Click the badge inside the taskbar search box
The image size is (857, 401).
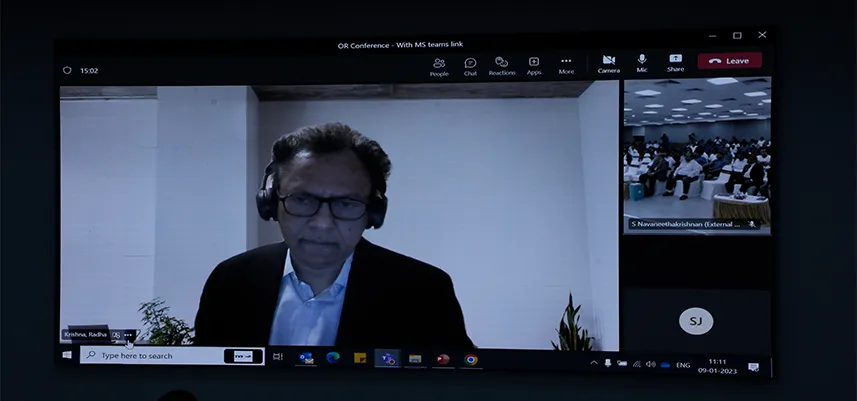click(x=243, y=356)
